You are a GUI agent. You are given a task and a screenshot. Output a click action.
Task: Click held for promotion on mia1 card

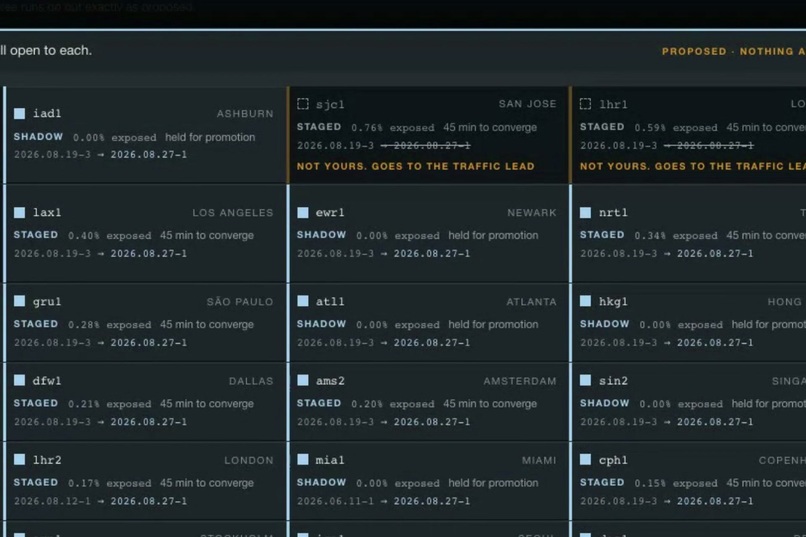[493, 483]
